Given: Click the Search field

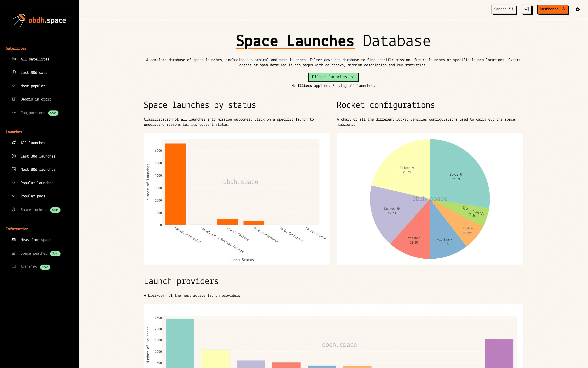Looking at the screenshot, I should pyautogui.click(x=503, y=9).
